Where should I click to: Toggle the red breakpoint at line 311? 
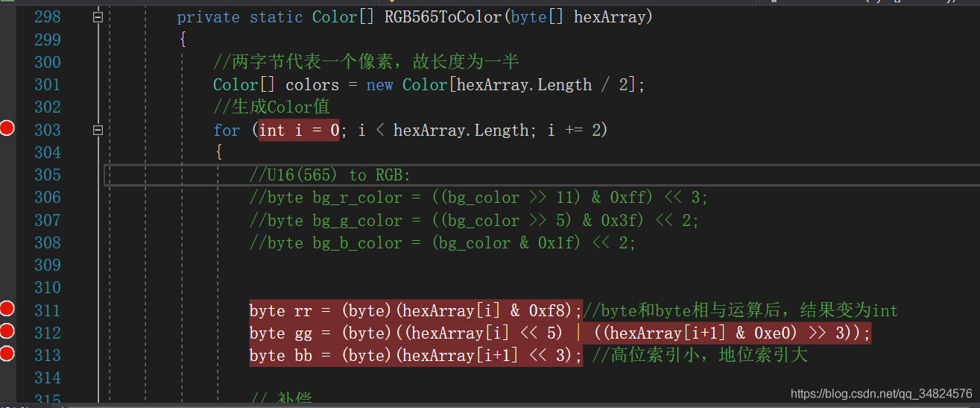7,308
